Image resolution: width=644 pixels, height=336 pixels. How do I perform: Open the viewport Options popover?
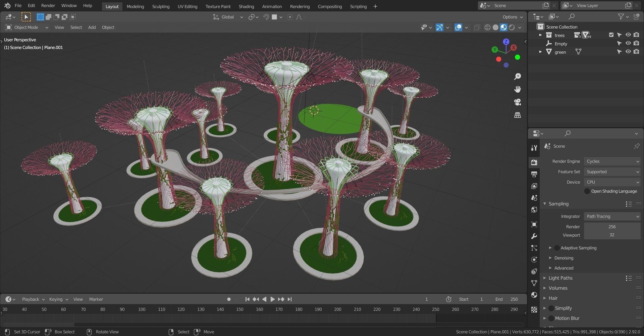pyautogui.click(x=513, y=17)
